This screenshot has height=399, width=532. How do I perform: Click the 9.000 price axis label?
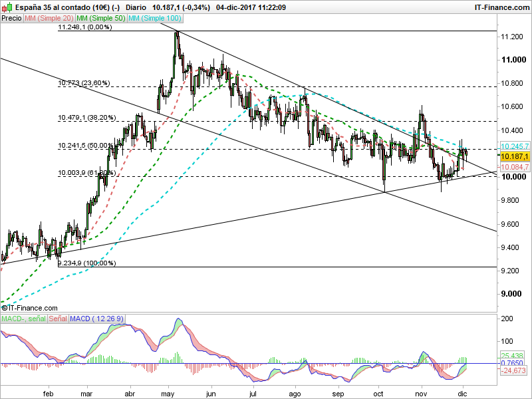511,294
